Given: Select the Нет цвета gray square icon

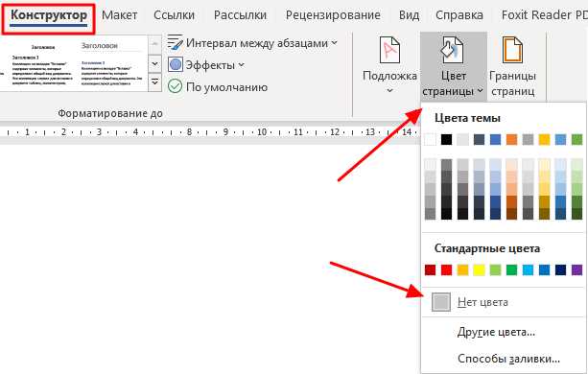Looking at the screenshot, I should [x=441, y=302].
